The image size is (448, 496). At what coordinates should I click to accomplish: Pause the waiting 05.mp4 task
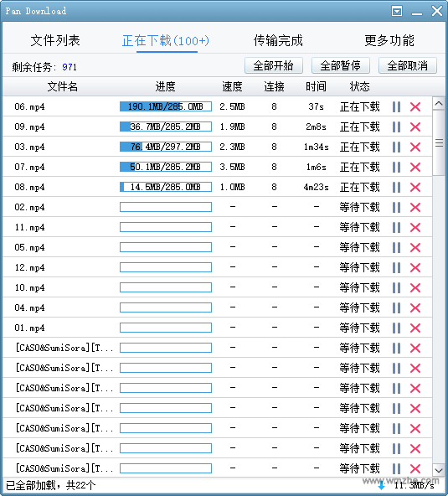396,248
